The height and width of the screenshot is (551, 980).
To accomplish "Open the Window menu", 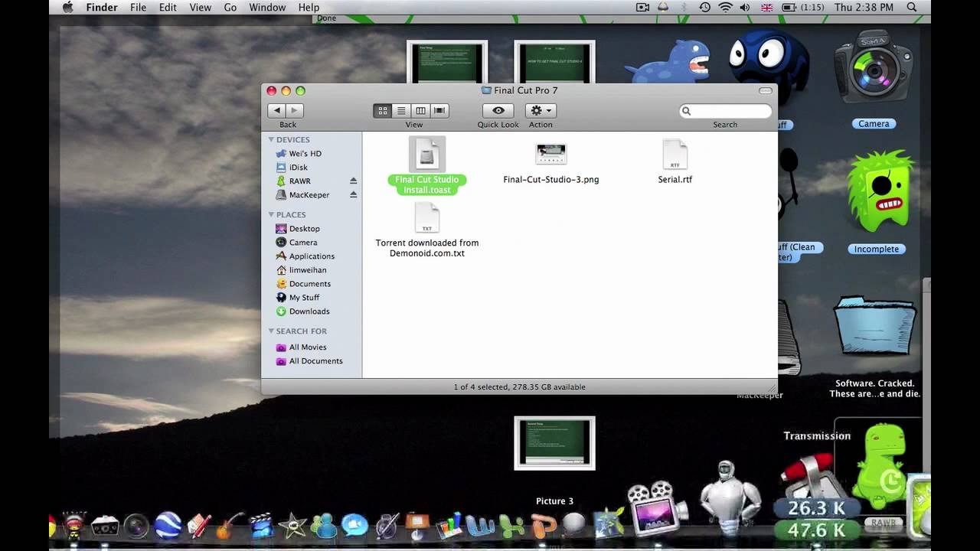I will tap(267, 8).
